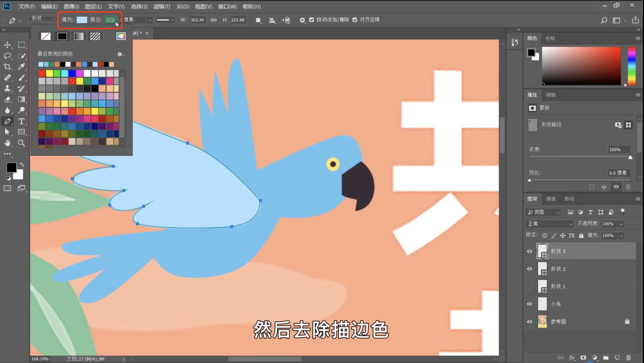
Task: Uncheck the 自动添加/删除 checkbox
Action: coord(311,20)
